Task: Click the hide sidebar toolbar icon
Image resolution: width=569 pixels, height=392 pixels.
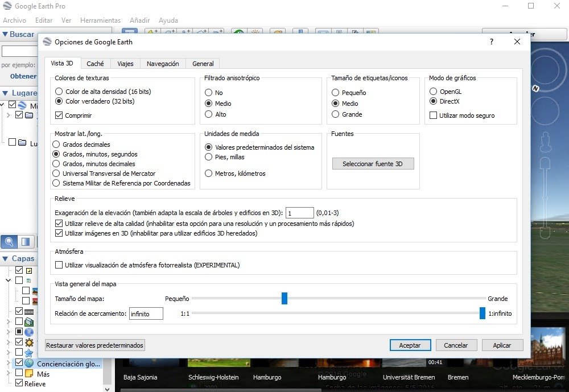Action: point(130,31)
